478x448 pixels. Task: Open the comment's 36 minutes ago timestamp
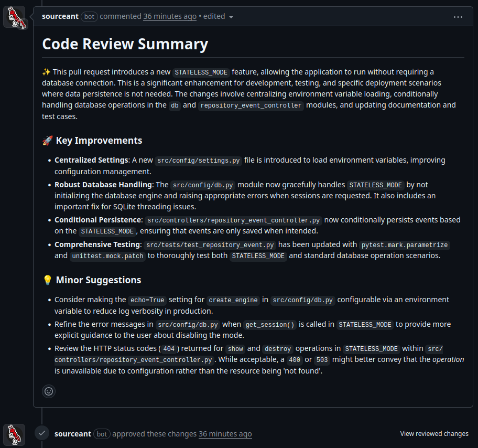(x=170, y=16)
